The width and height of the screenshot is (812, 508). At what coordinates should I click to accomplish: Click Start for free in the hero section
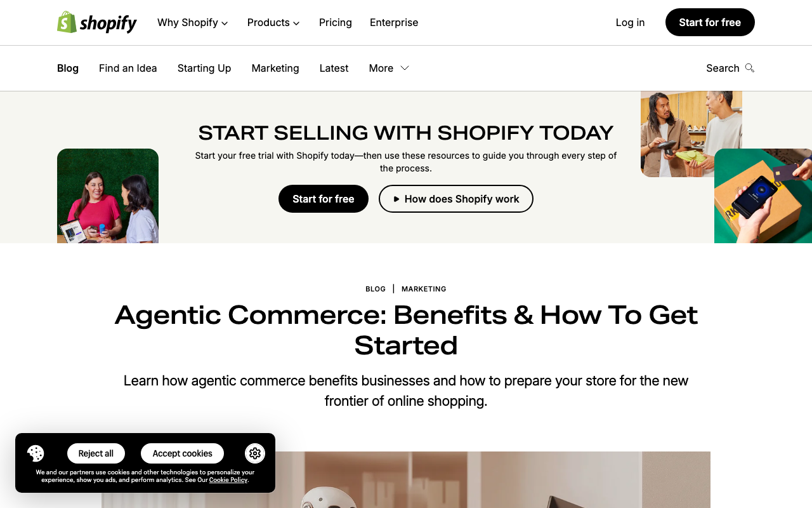323,198
